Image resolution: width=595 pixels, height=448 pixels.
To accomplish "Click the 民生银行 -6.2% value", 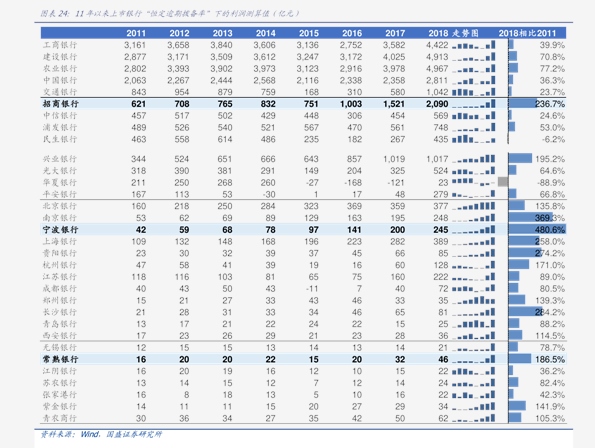I will pyautogui.click(x=553, y=139).
